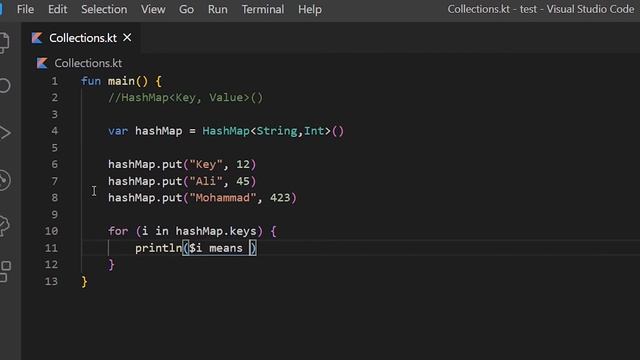Click line number 13 in the gutter
Image resolution: width=640 pixels, height=360 pixels.
coord(51,281)
